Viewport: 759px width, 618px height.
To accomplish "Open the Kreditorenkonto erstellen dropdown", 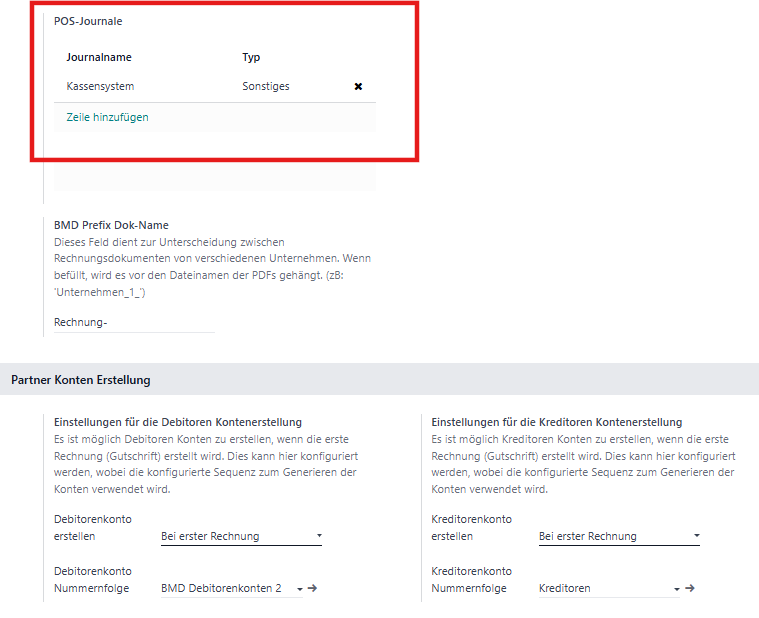I will pyautogui.click(x=618, y=536).
